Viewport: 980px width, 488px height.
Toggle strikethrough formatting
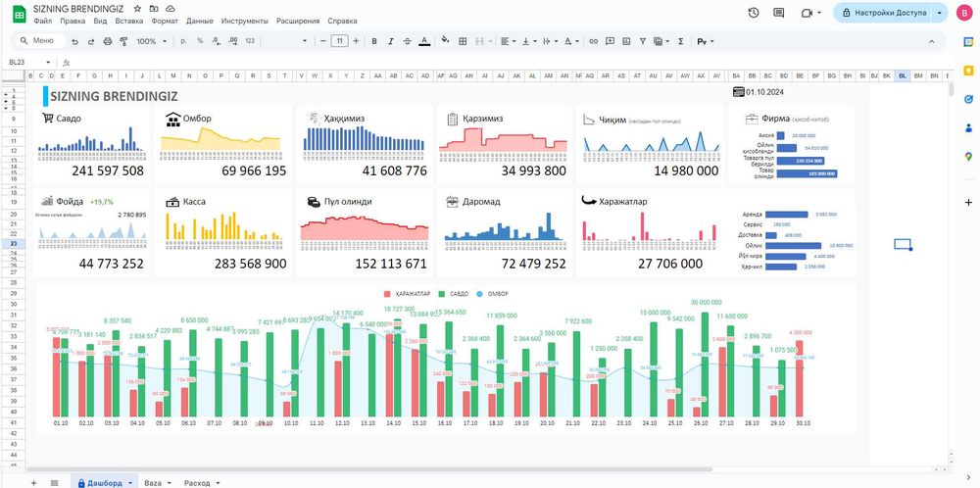pyautogui.click(x=408, y=41)
